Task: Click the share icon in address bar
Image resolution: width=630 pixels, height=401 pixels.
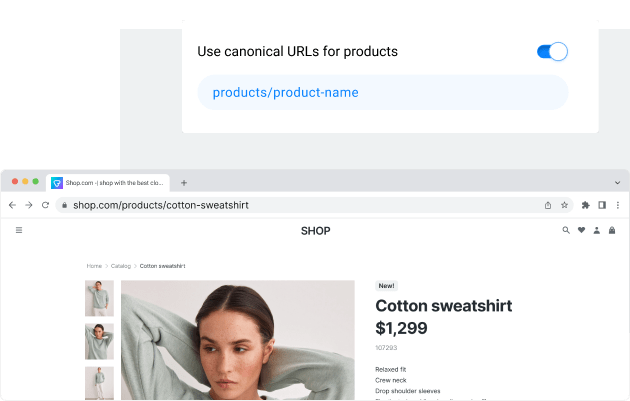Action: click(x=548, y=205)
